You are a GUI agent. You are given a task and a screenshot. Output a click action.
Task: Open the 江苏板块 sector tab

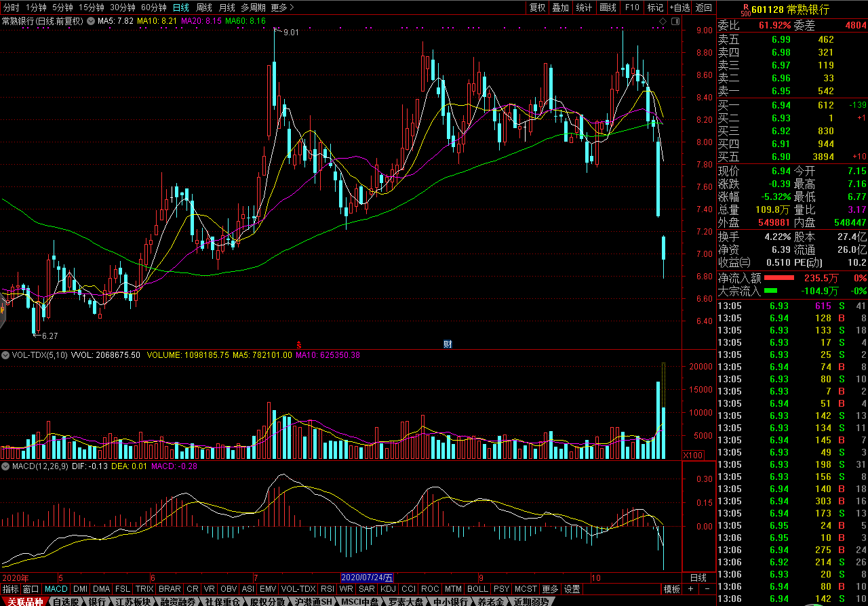pos(134,601)
